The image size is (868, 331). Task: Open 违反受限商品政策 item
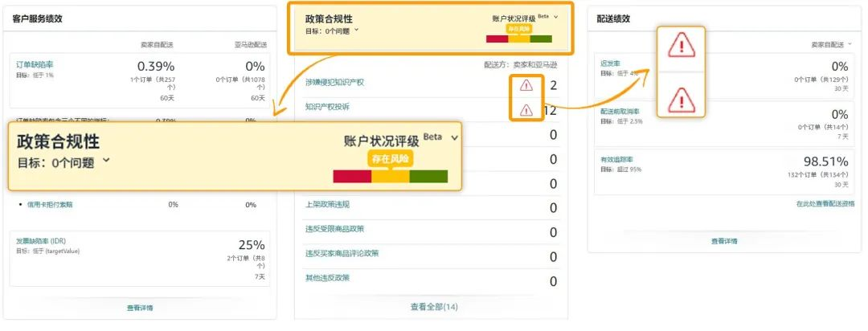point(340,229)
